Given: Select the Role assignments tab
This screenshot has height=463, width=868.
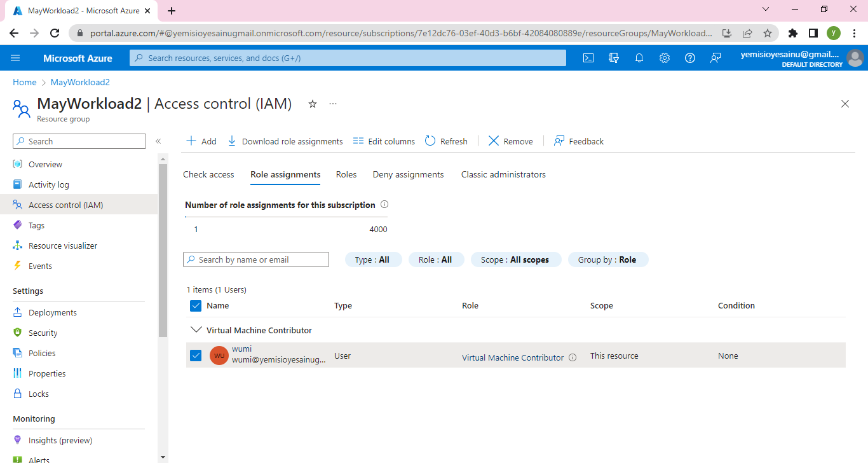Looking at the screenshot, I should [285, 174].
